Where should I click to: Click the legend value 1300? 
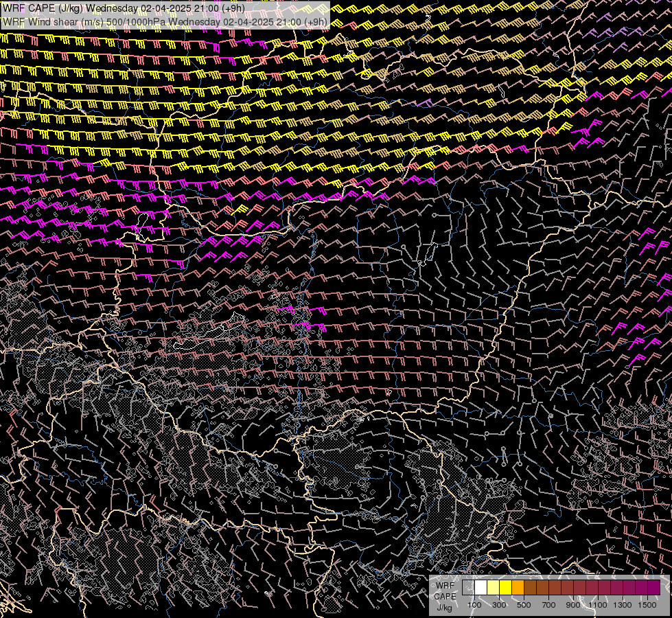(623, 605)
